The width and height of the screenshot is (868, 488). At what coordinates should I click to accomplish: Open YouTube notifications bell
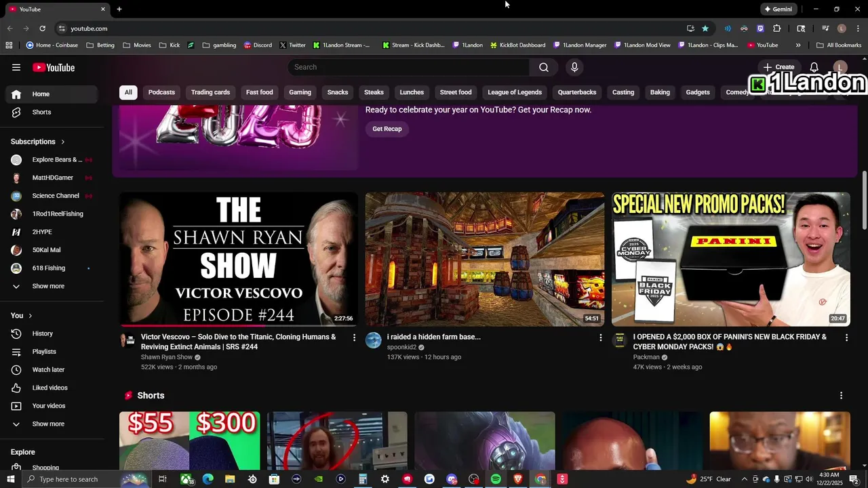[x=814, y=67]
